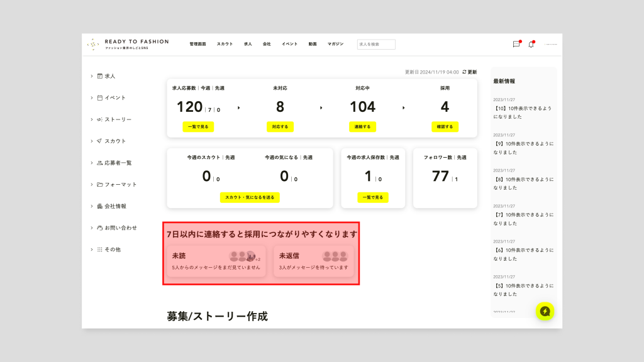The width and height of the screenshot is (644, 362).
Task: Expand the 求人 sidebar section chevron
Action: coord(91,76)
